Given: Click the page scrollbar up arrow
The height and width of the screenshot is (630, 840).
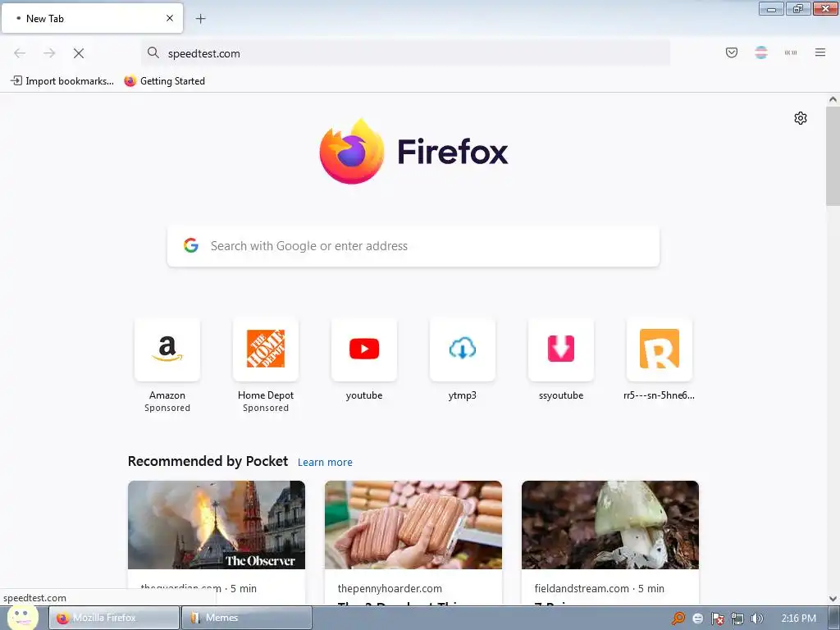Looking at the screenshot, I should coord(833,99).
